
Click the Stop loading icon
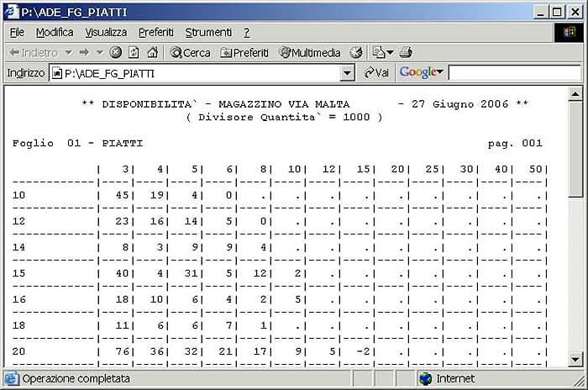116,52
